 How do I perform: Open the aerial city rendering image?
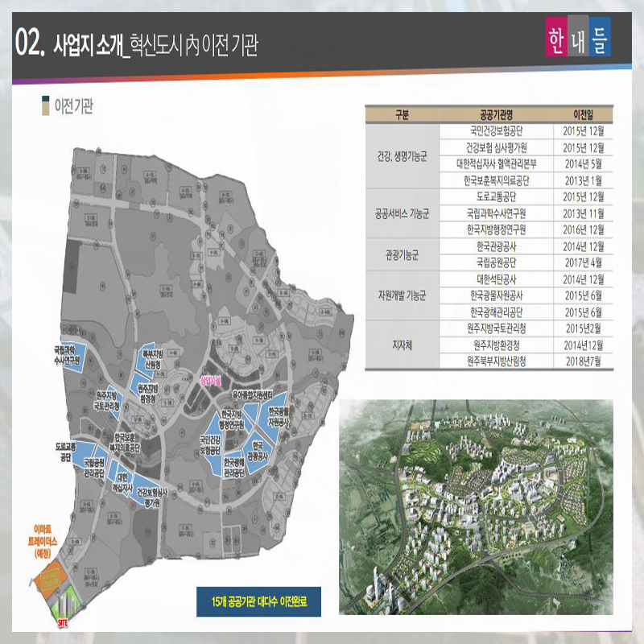point(476,507)
